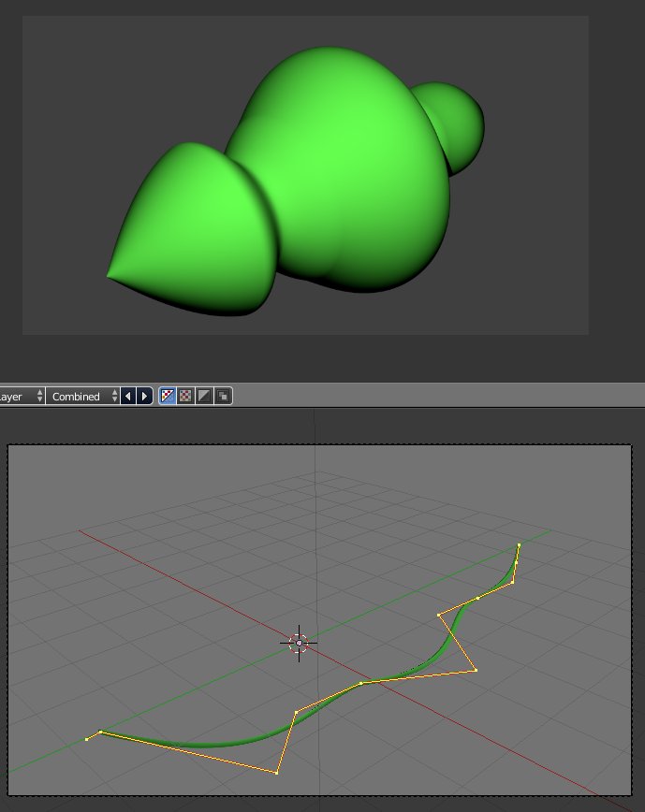Click the 3D cursor in the viewport
This screenshot has width=645, height=812.
coord(299,643)
